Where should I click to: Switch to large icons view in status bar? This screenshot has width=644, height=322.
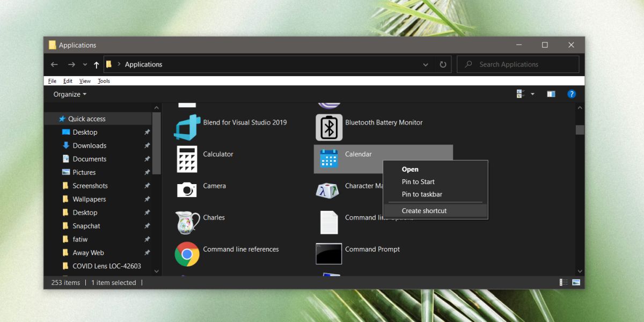[x=576, y=282]
